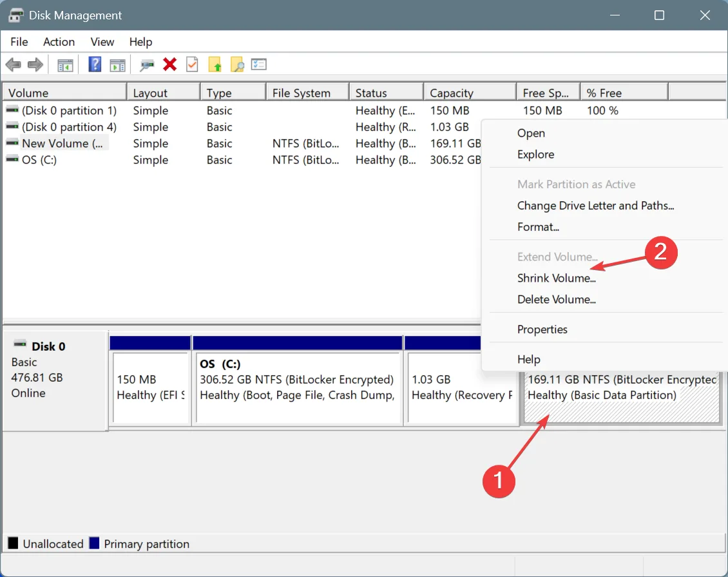Minimize the Disk Management window
The height and width of the screenshot is (577, 728).
tap(615, 15)
